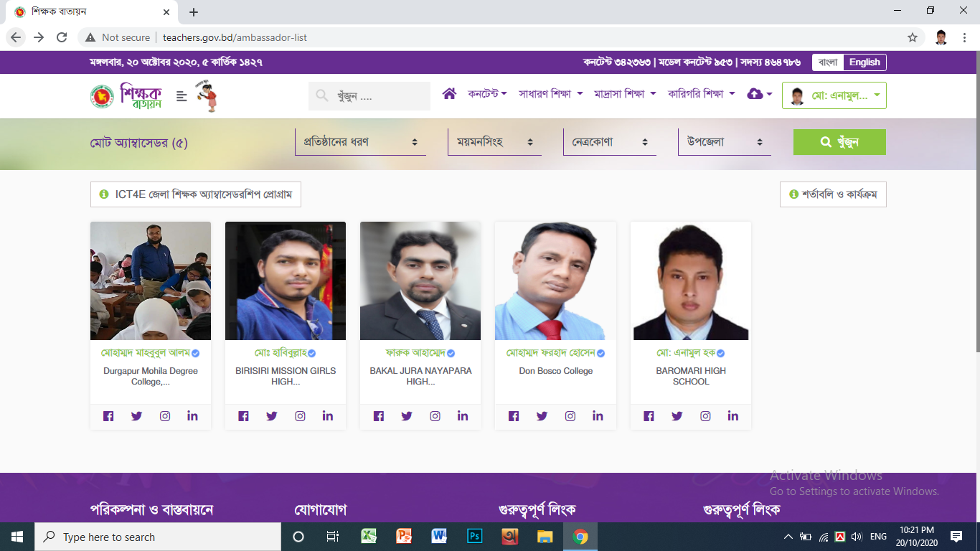Open profile name ফারুক আহামেদ
The height and width of the screenshot is (551, 980).
coord(415,353)
